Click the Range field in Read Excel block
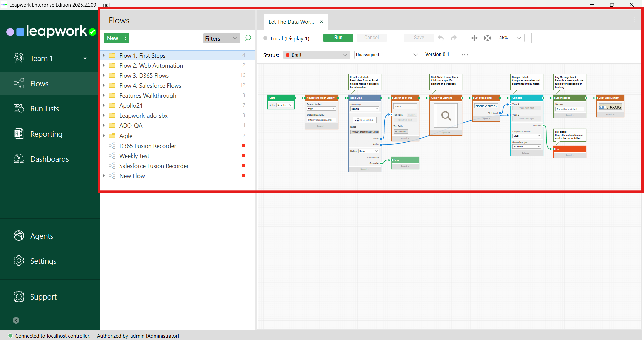This screenshot has width=644, height=340. (x=365, y=132)
